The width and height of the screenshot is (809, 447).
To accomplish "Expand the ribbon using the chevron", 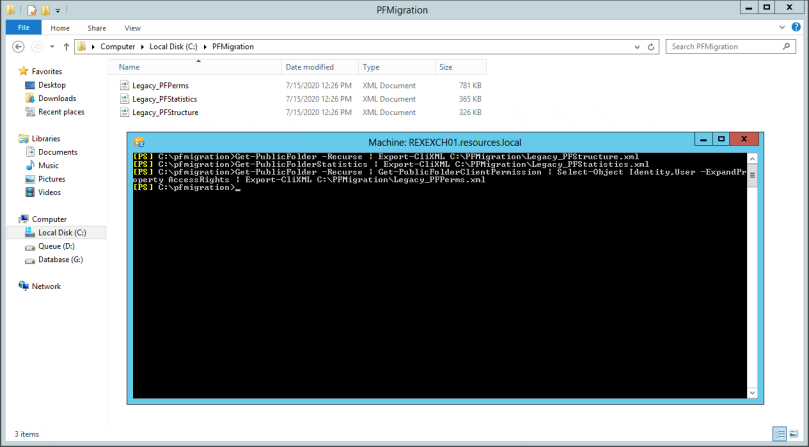I will point(783,28).
